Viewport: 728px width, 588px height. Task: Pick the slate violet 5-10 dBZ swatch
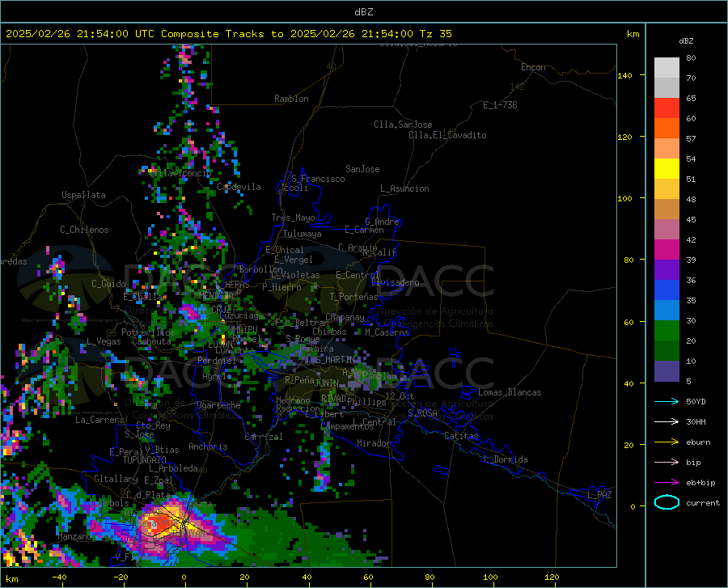(x=667, y=371)
